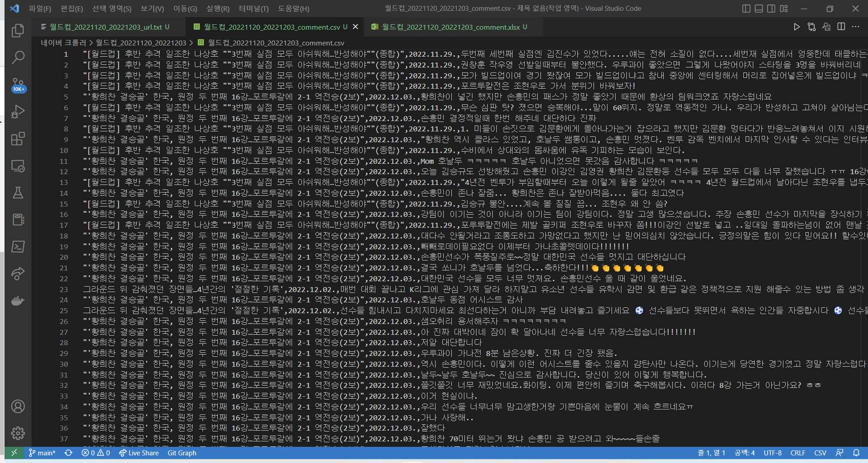Click the feedback icon in status bar

840,453
